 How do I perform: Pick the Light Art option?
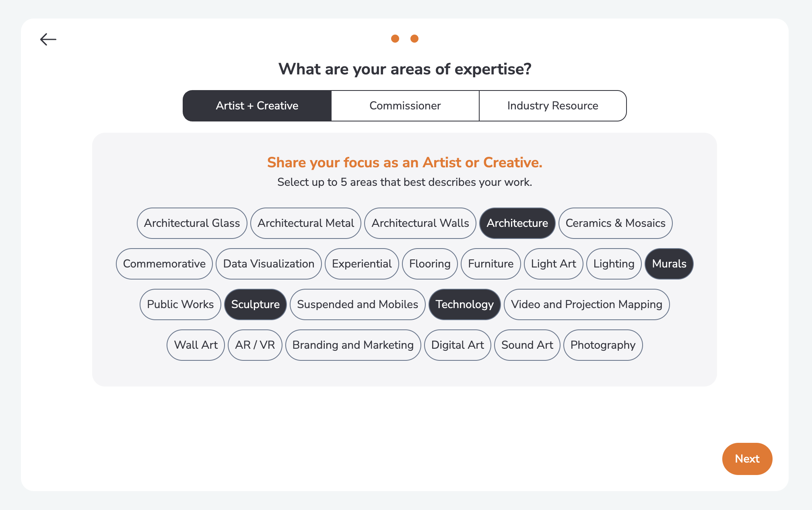[x=553, y=264]
